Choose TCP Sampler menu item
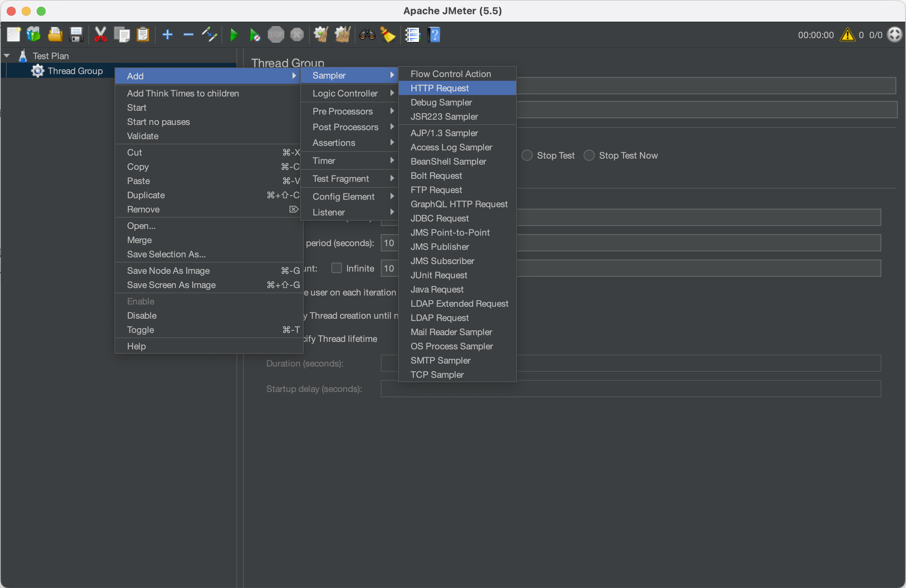This screenshot has width=906, height=588. coord(457,374)
